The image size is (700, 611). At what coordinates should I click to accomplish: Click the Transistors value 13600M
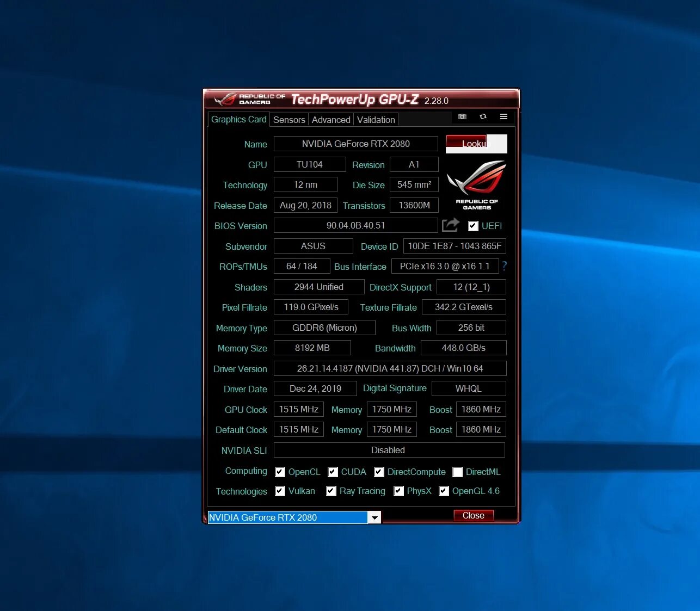pos(414,205)
